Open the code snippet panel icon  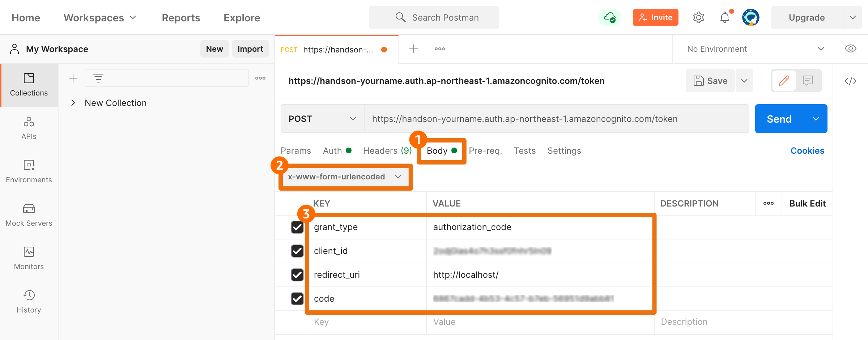851,81
